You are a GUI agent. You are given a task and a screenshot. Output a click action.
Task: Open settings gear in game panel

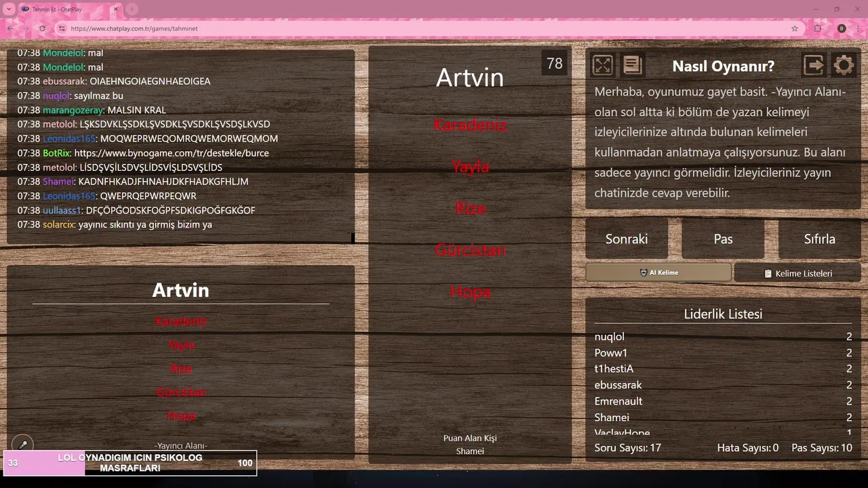844,65
